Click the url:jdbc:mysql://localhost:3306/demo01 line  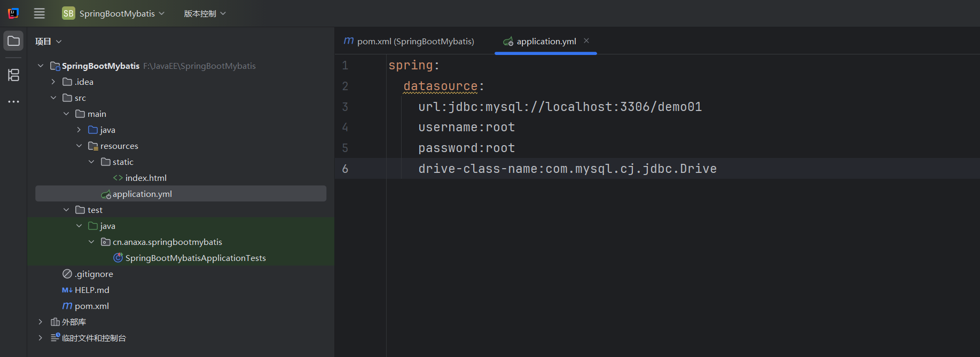pyautogui.click(x=560, y=107)
